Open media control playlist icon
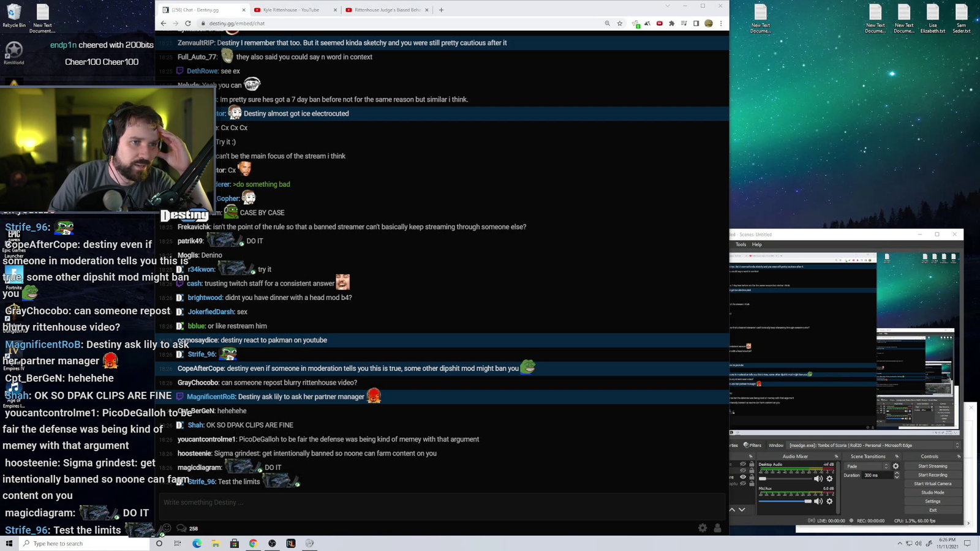Image resolution: width=980 pixels, height=551 pixels. 684,23
